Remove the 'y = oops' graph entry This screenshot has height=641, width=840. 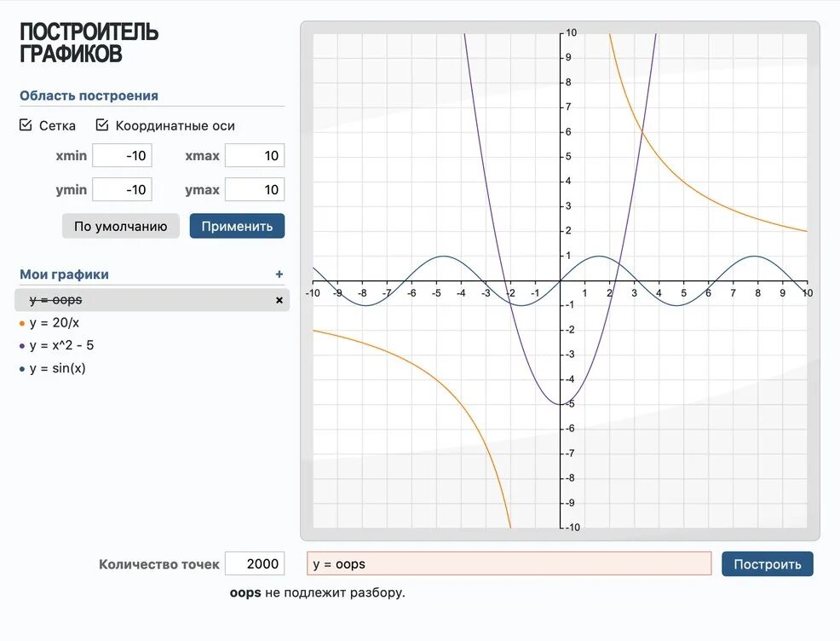[279, 300]
